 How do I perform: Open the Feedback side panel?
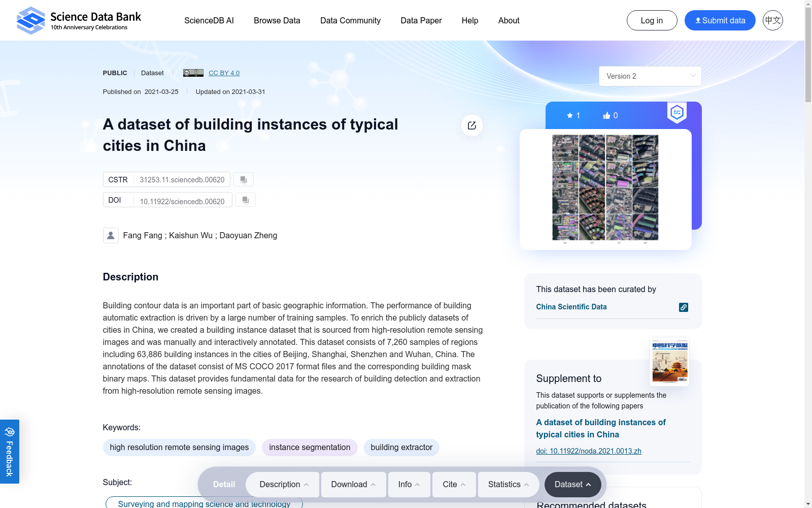(x=10, y=451)
